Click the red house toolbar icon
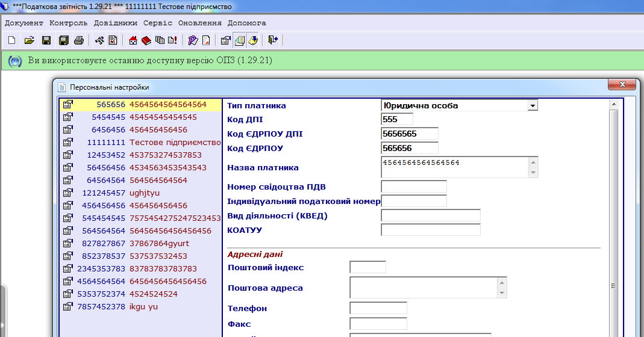The width and height of the screenshot is (644, 337). [134, 40]
